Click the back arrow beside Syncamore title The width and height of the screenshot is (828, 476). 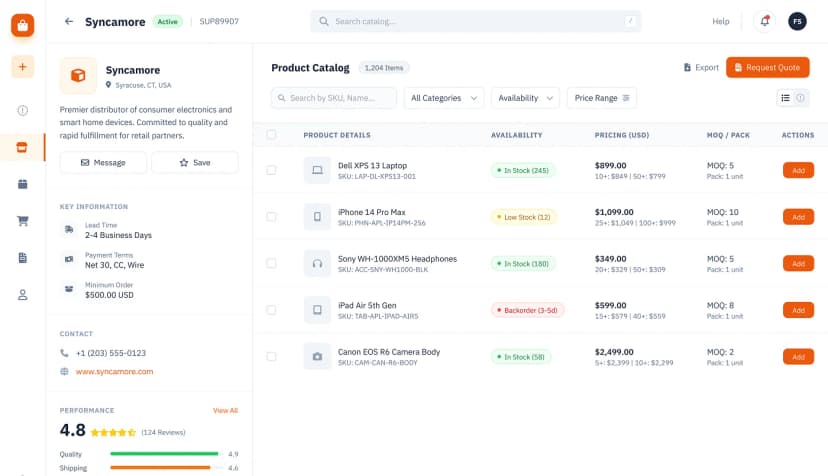pyautogui.click(x=69, y=22)
